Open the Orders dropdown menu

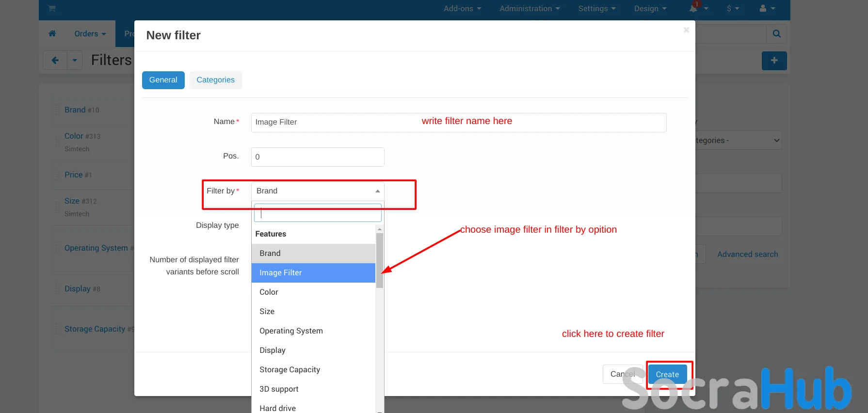pos(90,34)
